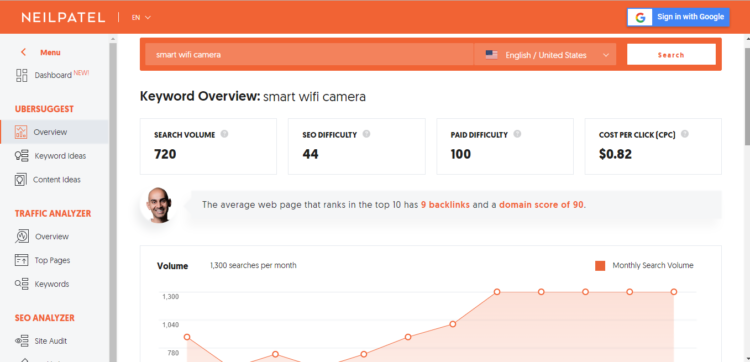
Task: Open Dashboard via its grid icon
Action: coord(22,75)
